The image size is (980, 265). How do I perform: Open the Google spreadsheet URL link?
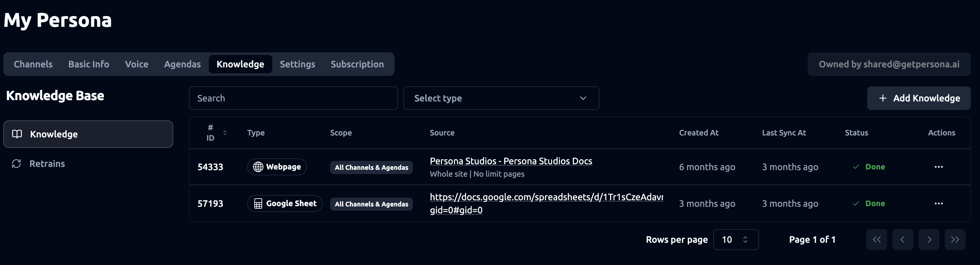tap(546, 197)
